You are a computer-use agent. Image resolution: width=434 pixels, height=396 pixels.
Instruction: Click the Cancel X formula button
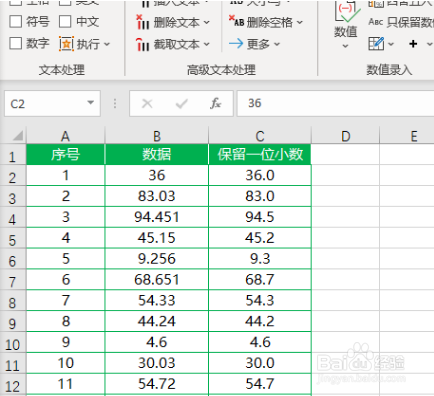[x=147, y=104]
